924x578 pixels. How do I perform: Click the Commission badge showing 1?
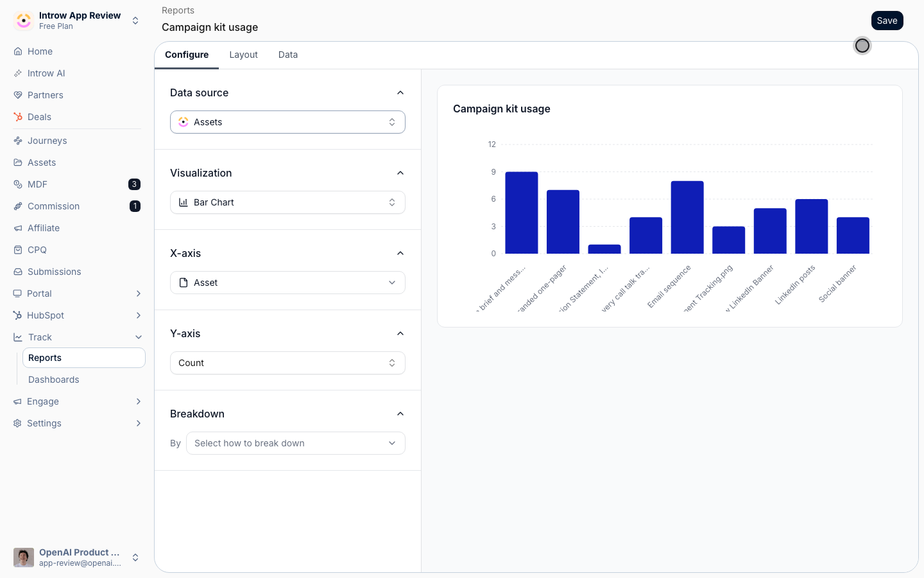(135, 206)
